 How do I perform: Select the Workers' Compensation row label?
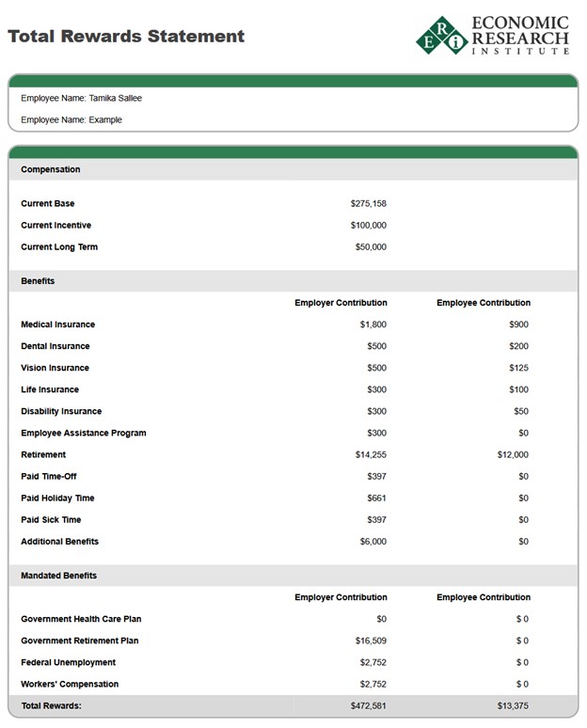click(70, 685)
